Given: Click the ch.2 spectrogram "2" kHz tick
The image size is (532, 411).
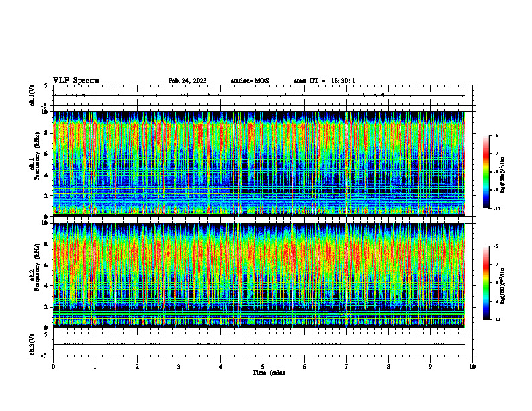Looking at the screenshot, I should point(47,307).
